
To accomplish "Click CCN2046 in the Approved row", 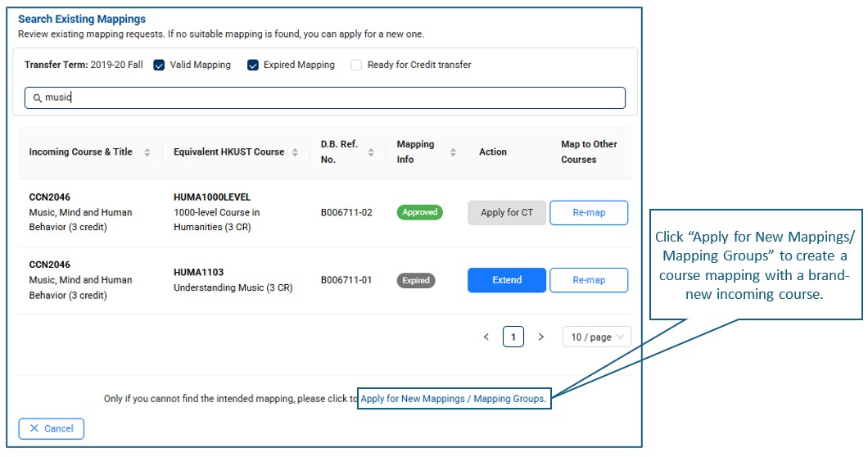I will pyautogui.click(x=50, y=197).
